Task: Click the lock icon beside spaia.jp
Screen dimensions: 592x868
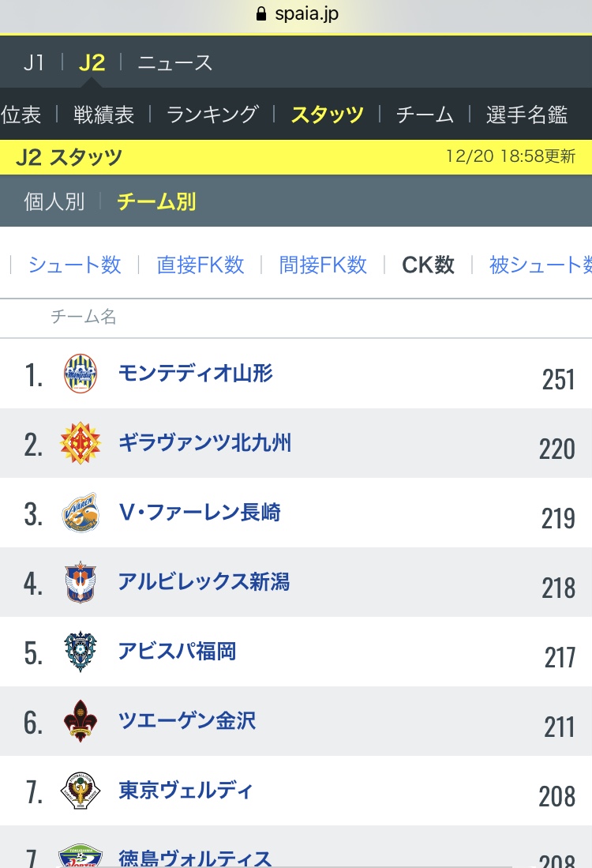Action: [x=261, y=13]
